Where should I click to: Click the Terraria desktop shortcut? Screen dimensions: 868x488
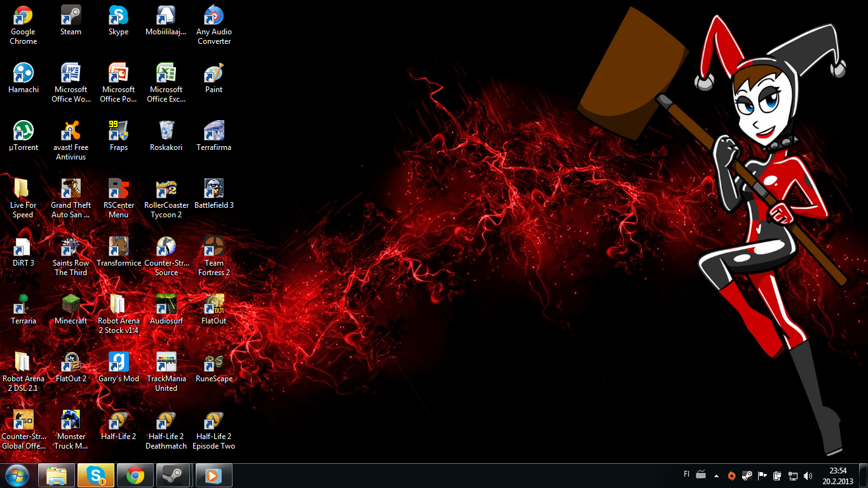(24, 310)
